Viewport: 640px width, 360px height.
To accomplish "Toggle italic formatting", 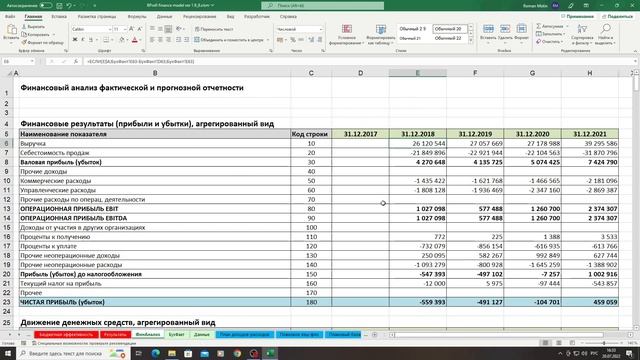I will (x=82, y=40).
